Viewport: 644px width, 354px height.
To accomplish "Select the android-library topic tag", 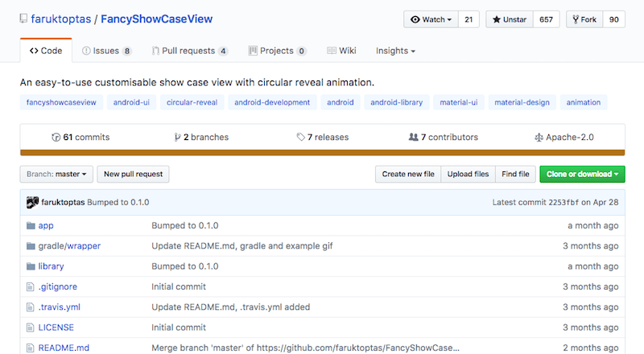I will coord(396,102).
